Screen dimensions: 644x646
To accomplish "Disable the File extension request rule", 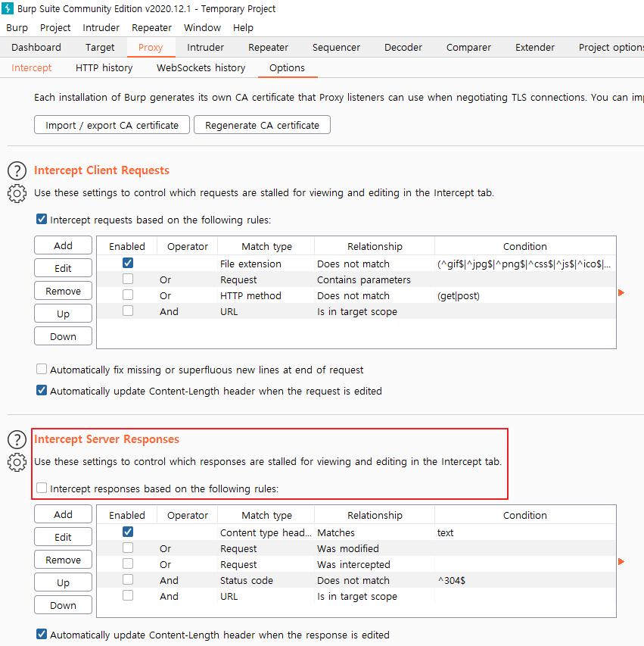I will coord(128,263).
